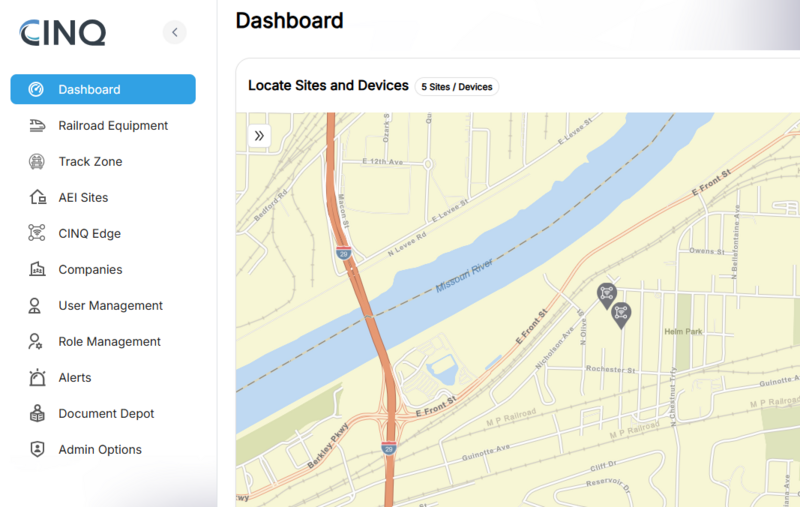Click the Document Depot icon
This screenshot has width=800, height=507.
pyautogui.click(x=37, y=413)
